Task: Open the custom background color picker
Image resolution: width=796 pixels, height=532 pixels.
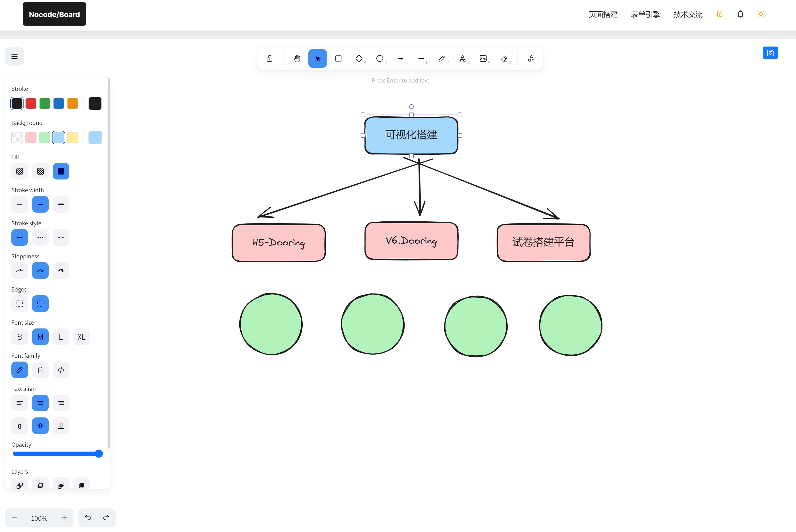Action: [95, 137]
